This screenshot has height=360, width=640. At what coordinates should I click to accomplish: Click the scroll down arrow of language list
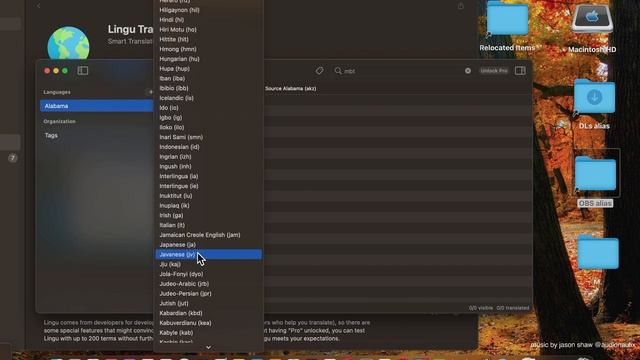pos(208,347)
